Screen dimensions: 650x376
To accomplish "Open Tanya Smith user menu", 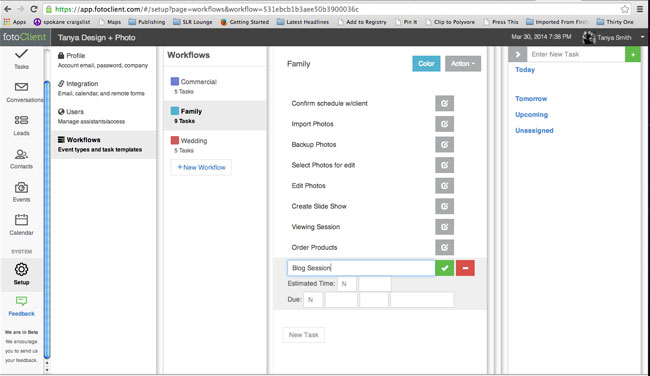I will [x=614, y=37].
